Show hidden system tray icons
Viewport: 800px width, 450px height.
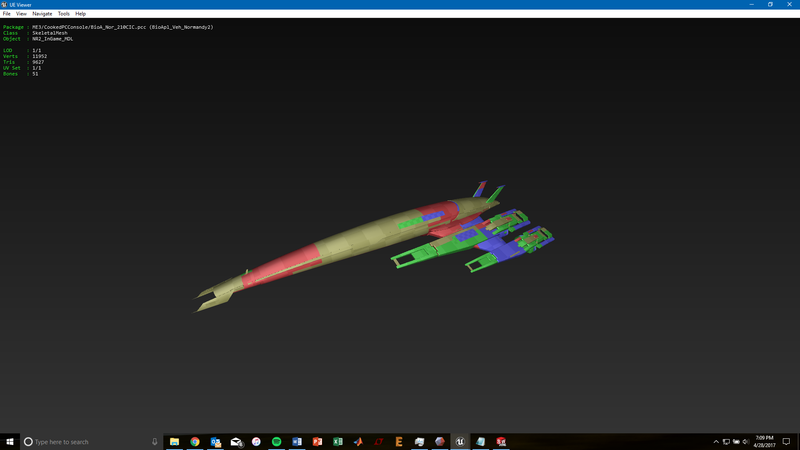click(716, 442)
